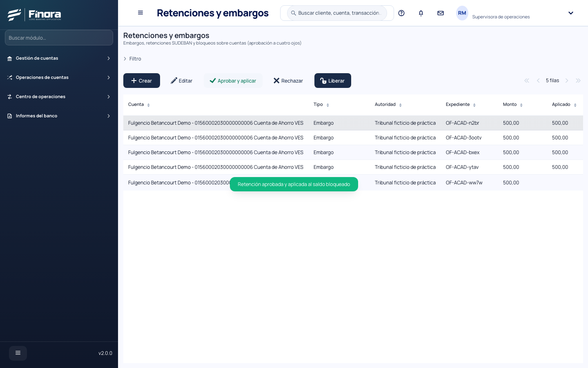This screenshot has height=368, width=588.
Task: Select the row with expediente OF-ACAD-bxex
Action: tap(353, 153)
